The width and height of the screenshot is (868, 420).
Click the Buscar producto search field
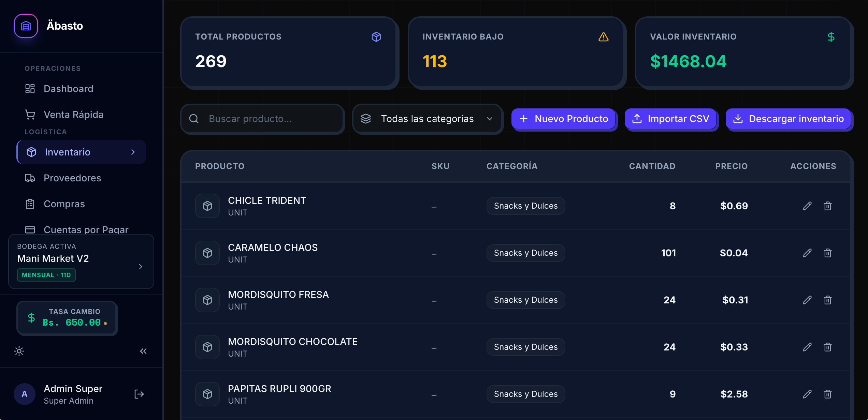[262, 119]
